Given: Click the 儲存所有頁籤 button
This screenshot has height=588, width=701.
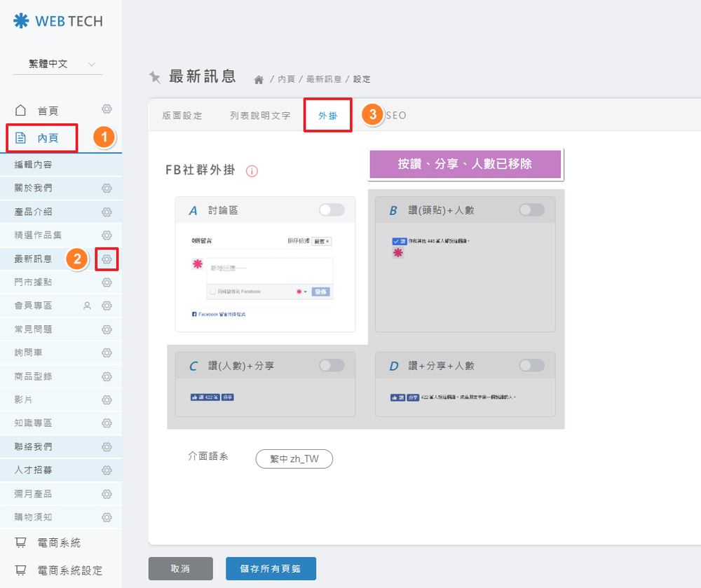Looking at the screenshot, I should (x=271, y=568).
